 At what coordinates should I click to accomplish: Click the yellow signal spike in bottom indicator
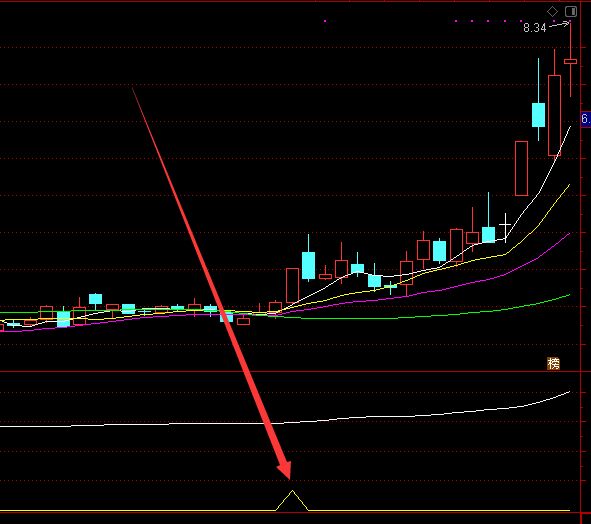[292, 500]
